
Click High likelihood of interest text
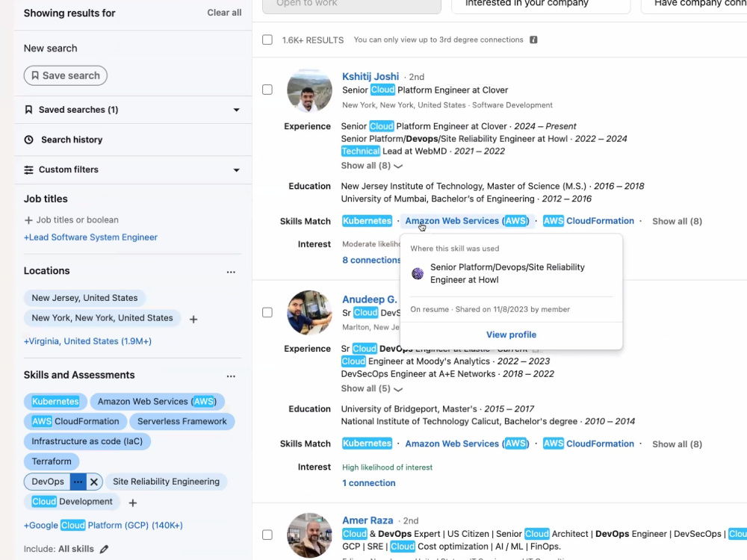387,467
